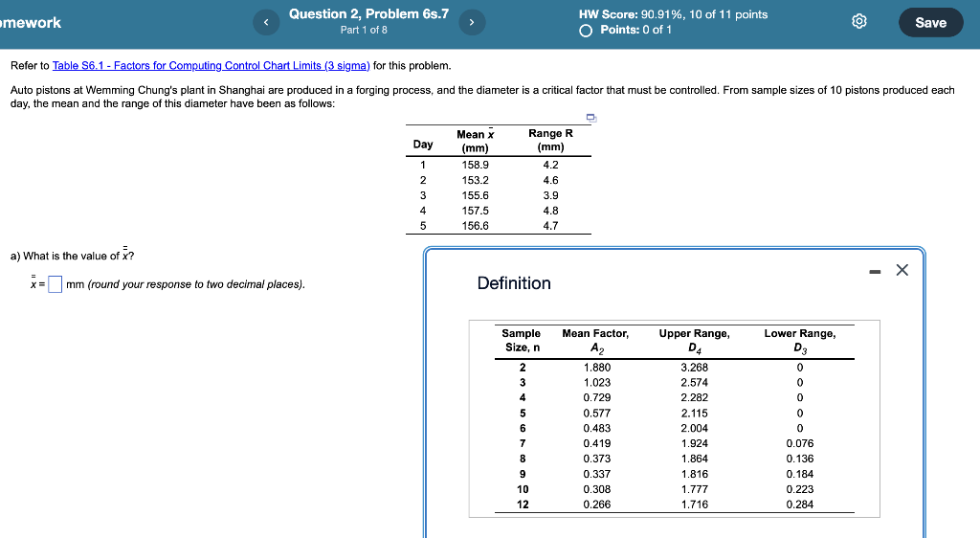Select range value 4.8 in the table
980x538 pixels.
point(550,211)
